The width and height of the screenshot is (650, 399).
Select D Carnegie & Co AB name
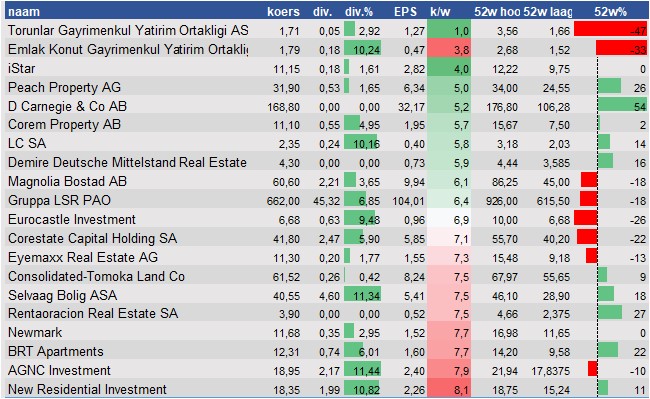click(x=67, y=106)
